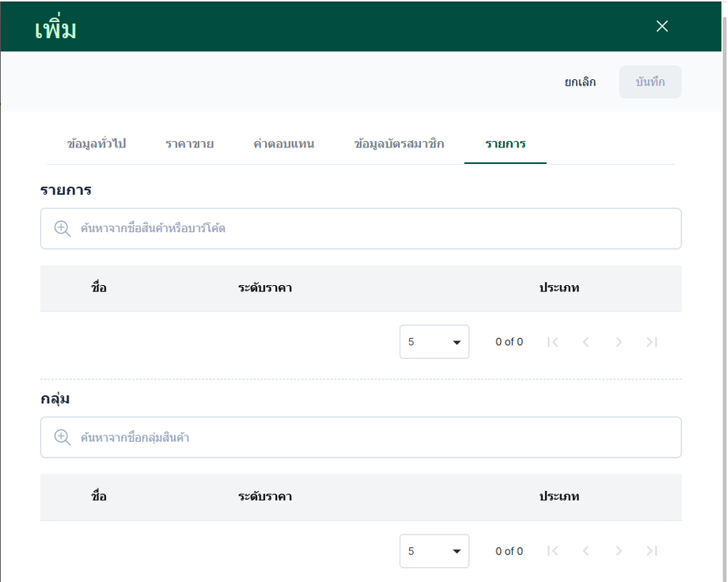Open the rows-per-page dropdown in รายการ table
The height and width of the screenshot is (582, 728).
click(x=434, y=342)
